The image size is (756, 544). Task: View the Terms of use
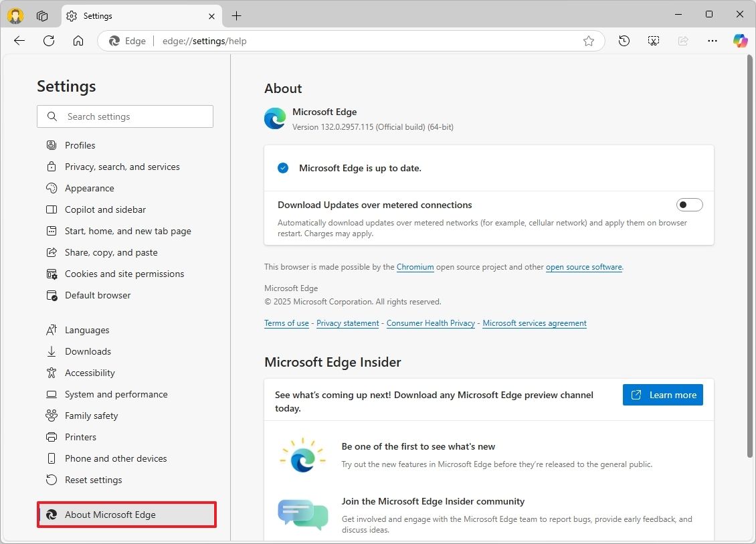[x=286, y=323]
